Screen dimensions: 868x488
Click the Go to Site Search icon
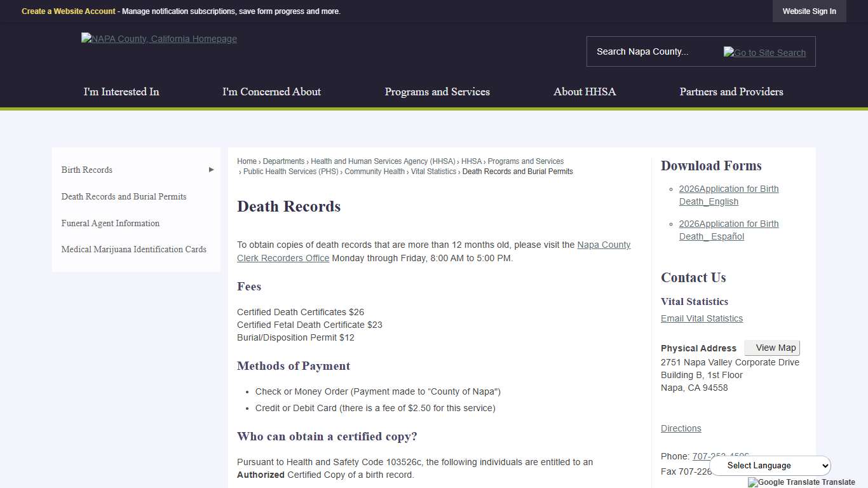pyautogui.click(x=764, y=52)
